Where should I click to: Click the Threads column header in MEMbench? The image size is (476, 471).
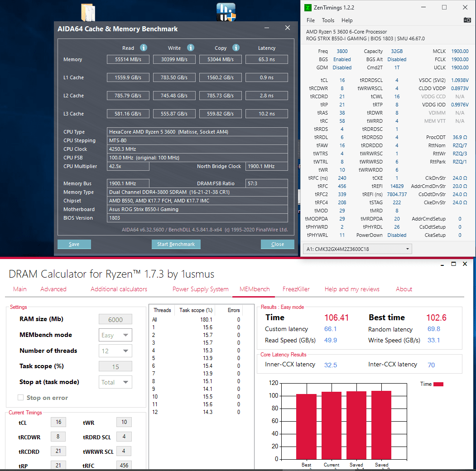(162, 310)
